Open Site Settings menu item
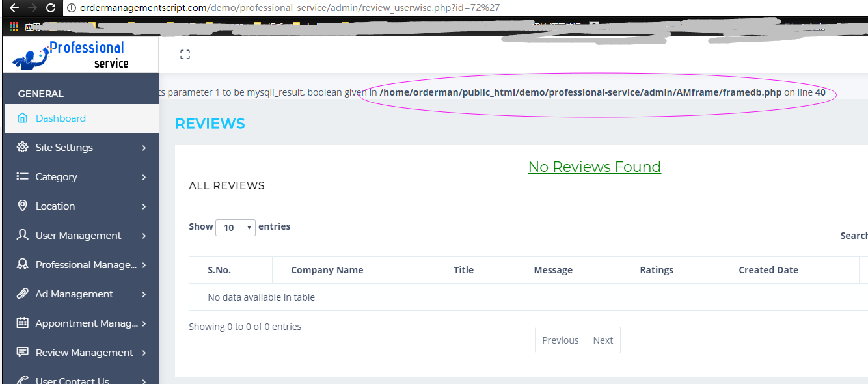 [82, 148]
